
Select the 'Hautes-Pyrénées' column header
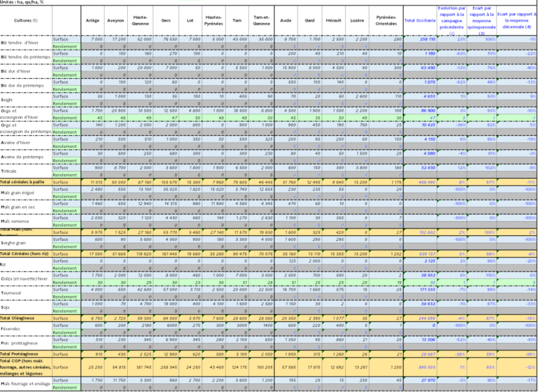click(x=214, y=21)
